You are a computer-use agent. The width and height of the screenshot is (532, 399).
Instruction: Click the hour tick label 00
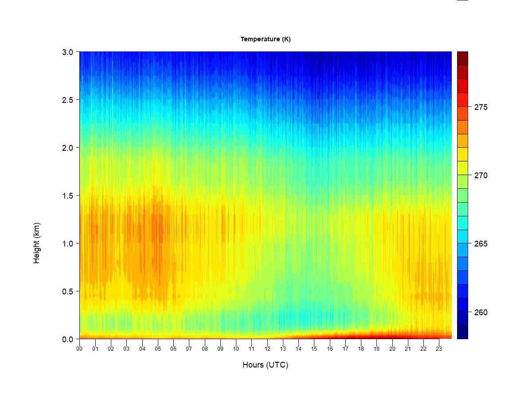79,348
